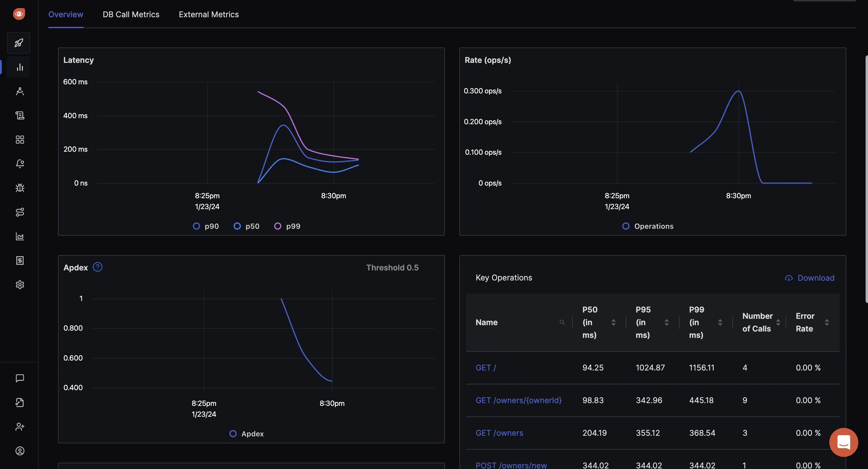Click the cloud download icon beside Download

(x=789, y=278)
